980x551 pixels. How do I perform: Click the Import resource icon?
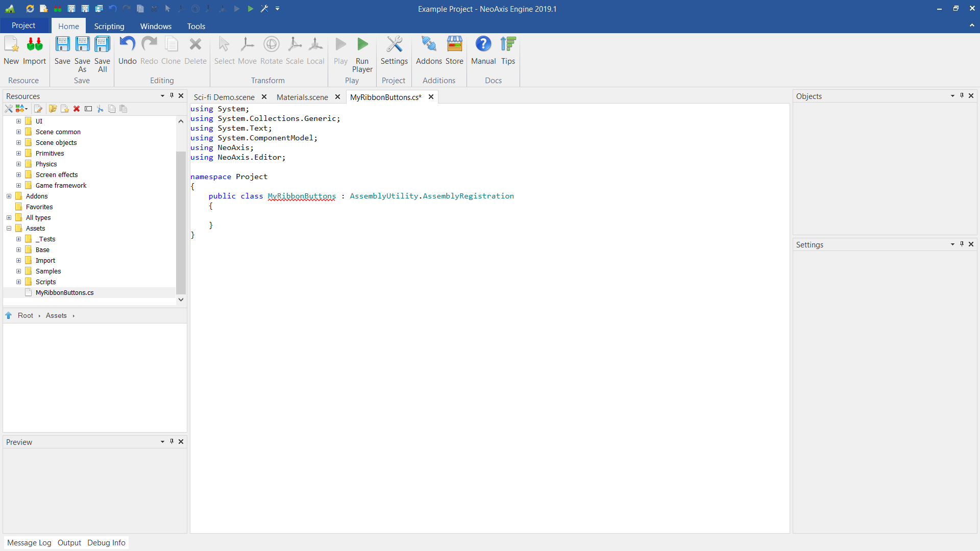pos(34,45)
